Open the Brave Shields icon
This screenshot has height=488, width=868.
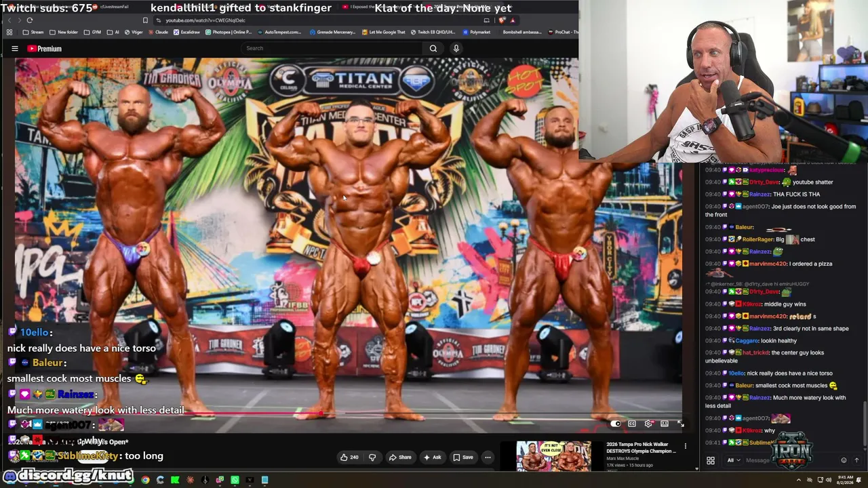501,20
